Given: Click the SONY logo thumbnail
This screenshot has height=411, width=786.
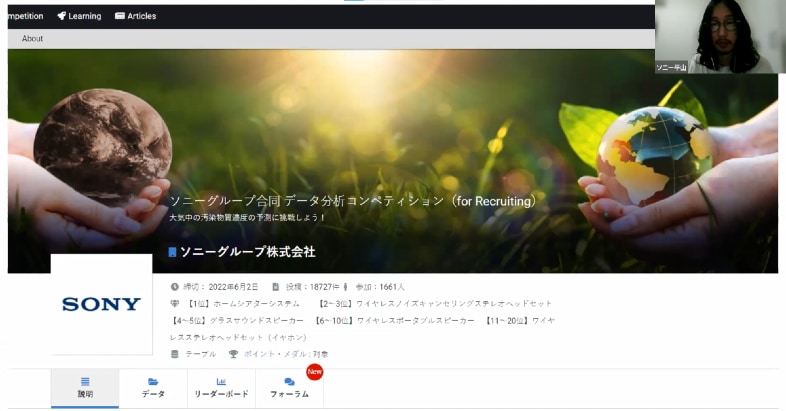Looking at the screenshot, I should tap(101, 304).
